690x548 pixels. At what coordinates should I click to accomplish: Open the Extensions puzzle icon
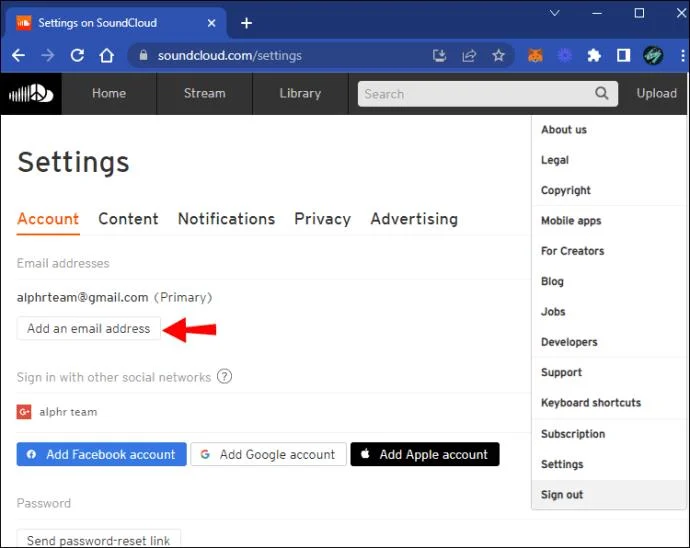[x=594, y=55]
